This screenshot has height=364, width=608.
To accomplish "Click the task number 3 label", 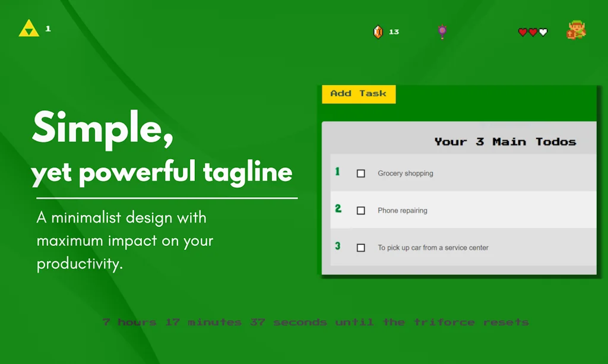I will pyautogui.click(x=338, y=246).
